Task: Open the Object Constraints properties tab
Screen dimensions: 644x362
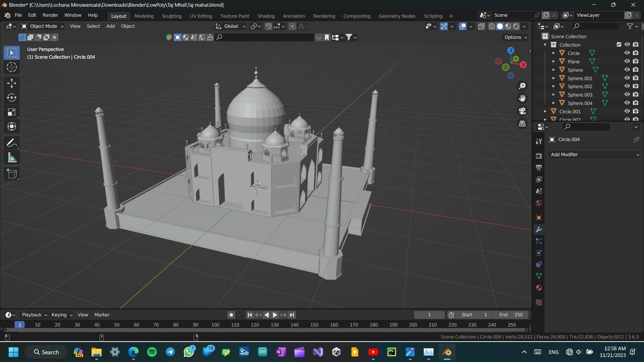Action: coord(539,264)
